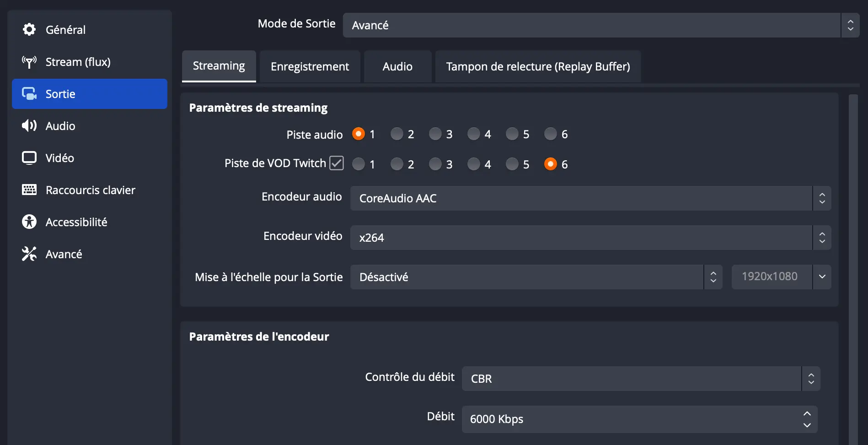Select audio track 3 radio button
This screenshot has height=445, width=868.
tap(435, 134)
